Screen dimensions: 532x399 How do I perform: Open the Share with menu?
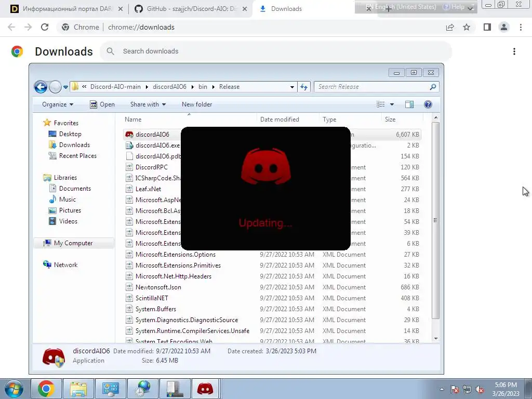click(x=148, y=104)
